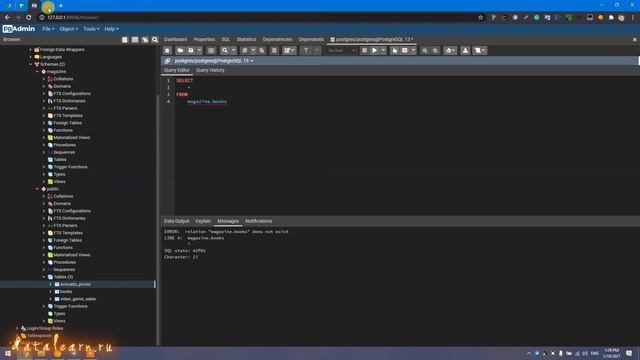Collapse the Tables (3) node under public
Image resolution: width=640 pixels, height=360 pixels.
pos(44,277)
